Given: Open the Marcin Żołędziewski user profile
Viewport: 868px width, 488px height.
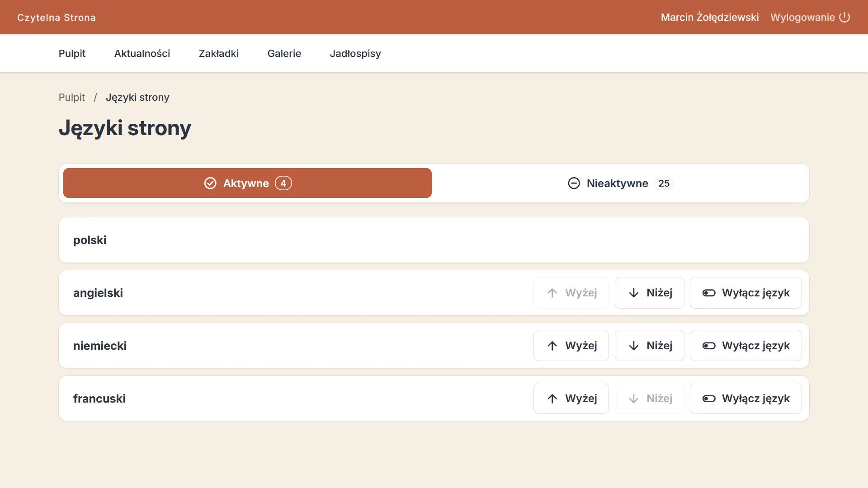Looking at the screenshot, I should [710, 17].
